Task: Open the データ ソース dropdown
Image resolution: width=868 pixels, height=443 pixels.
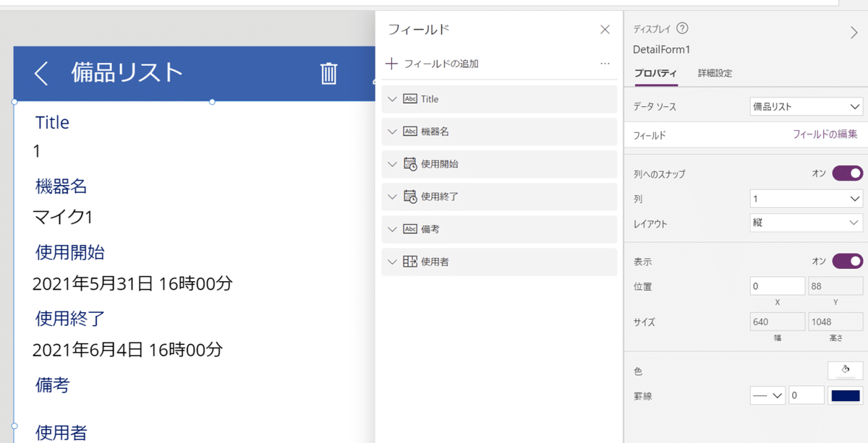Action: tap(807, 107)
